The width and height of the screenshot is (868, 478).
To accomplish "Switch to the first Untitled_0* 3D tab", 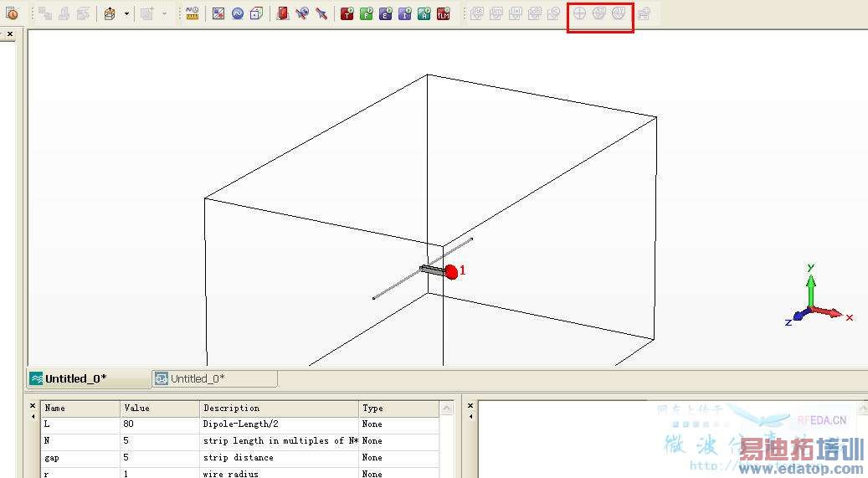I will [89, 379].
